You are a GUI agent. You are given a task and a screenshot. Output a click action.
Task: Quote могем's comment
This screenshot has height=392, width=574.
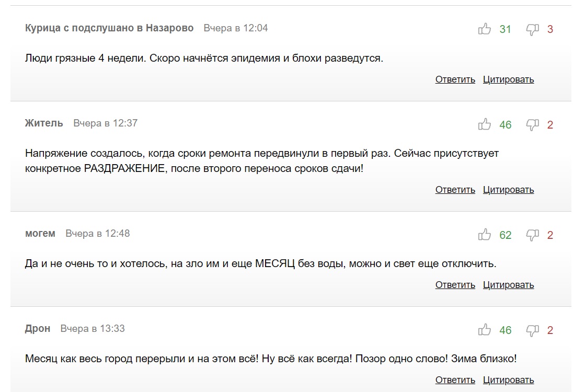click(509, 285)
